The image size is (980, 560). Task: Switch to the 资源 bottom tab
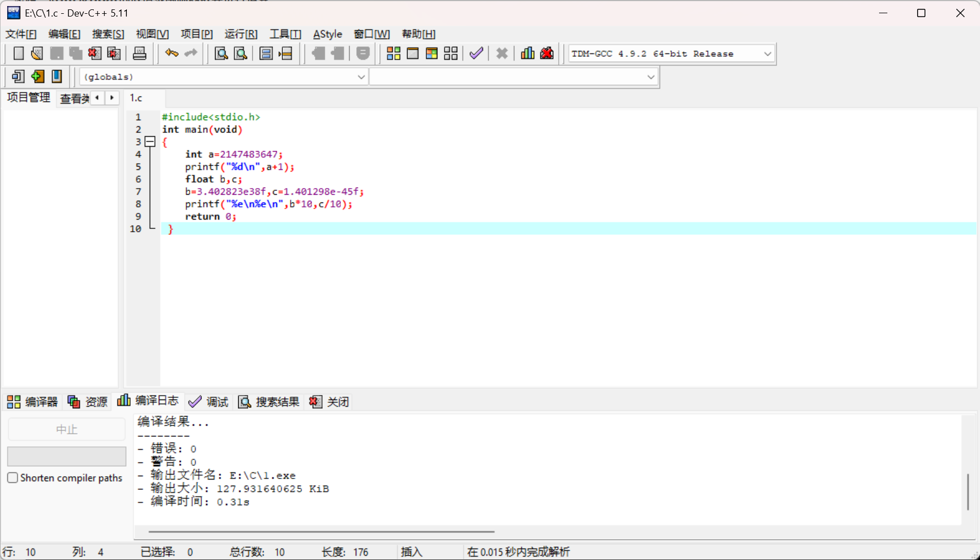[88, 402]
